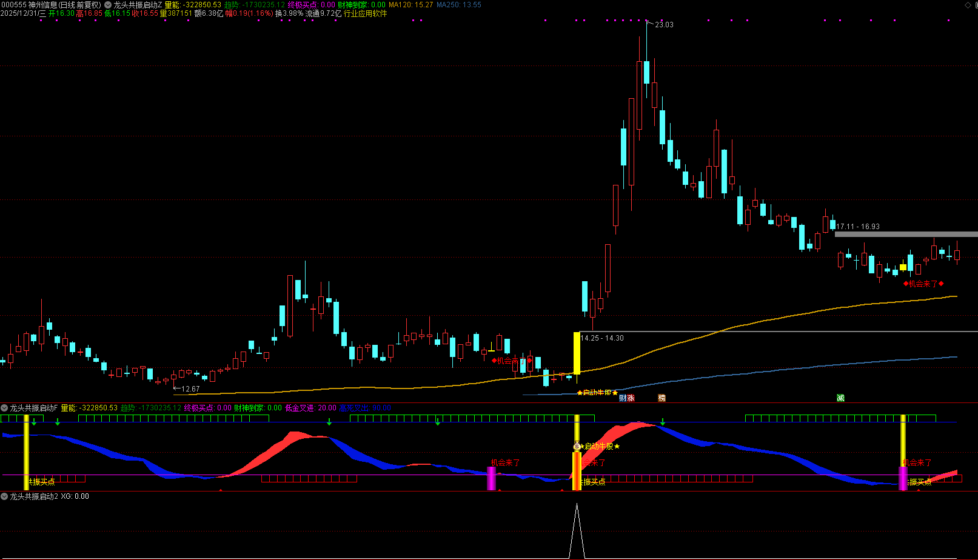This screenshot has width=978, height=560.
Task: Click the 12.67 low price marker
Action: pos(190,389)
